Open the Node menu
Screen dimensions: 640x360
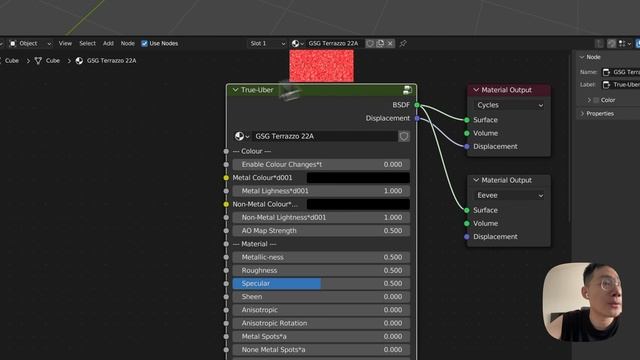(x=127, y=43)
